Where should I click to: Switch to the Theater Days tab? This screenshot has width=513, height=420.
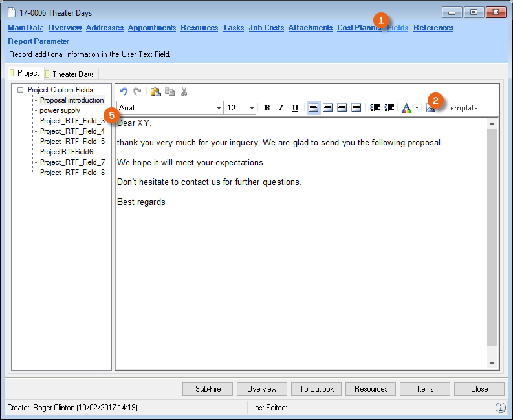(72, 74)
